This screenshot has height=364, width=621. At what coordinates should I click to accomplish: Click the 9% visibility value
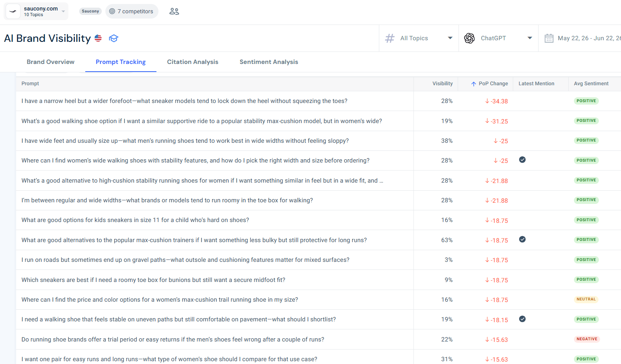click(x=448, y=280)
